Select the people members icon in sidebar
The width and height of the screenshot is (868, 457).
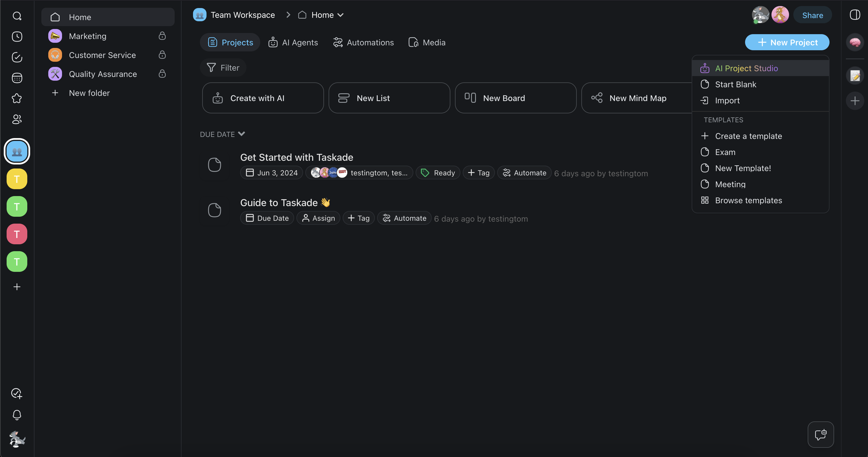(17, 119)
